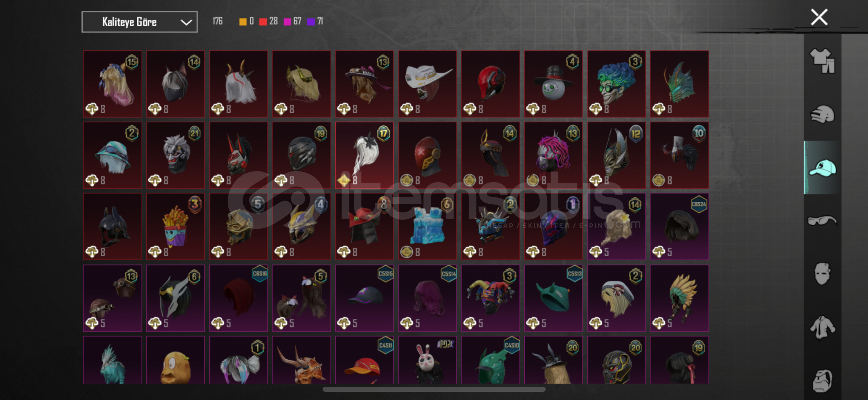Pick the black cap labeled C5S15
Viewport: 868px width, 400px height.
click(364, 298)
